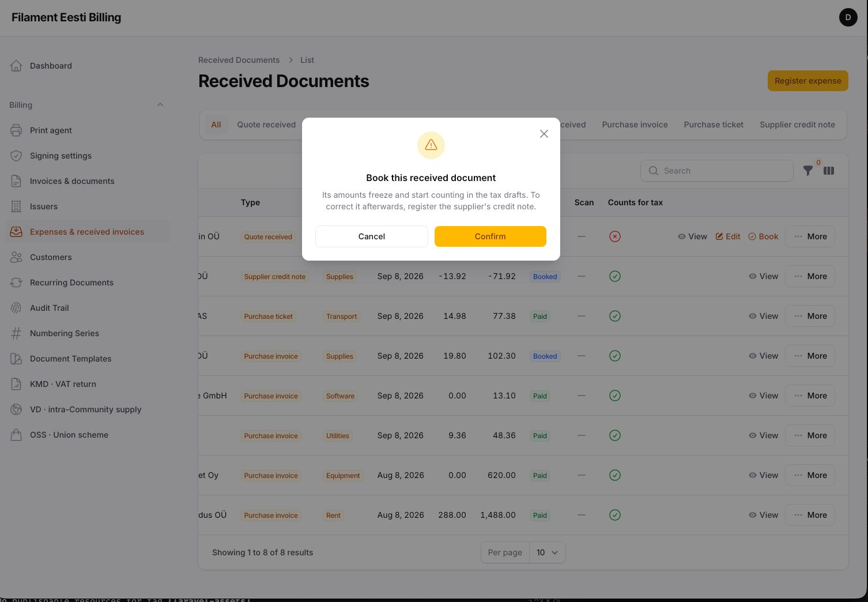Open Signing settings shield icon
Viewport: 868px width, 602px height.
[16, 156]
